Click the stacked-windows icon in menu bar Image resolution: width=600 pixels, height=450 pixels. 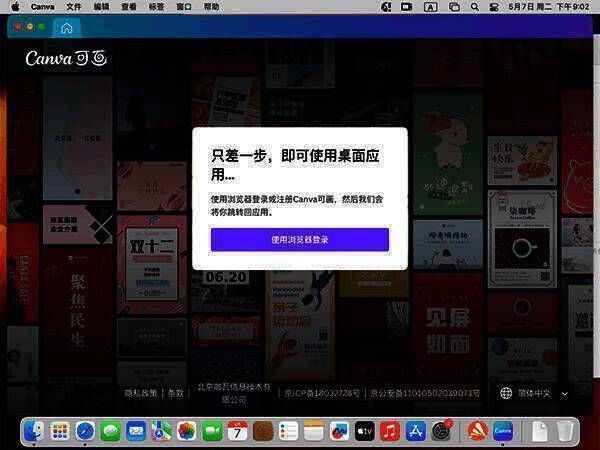tap(454, 7)
